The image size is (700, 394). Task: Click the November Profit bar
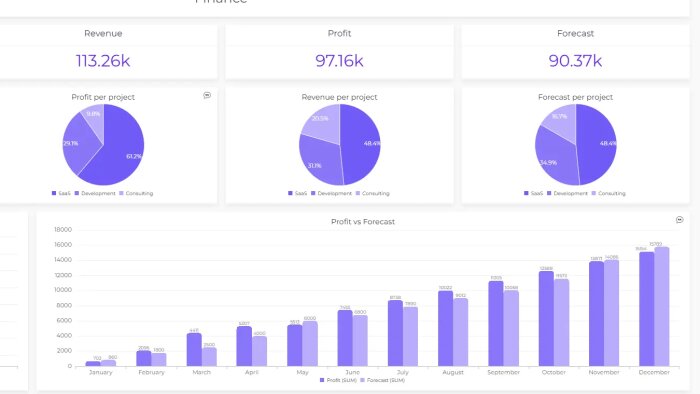tap(596, 314)
